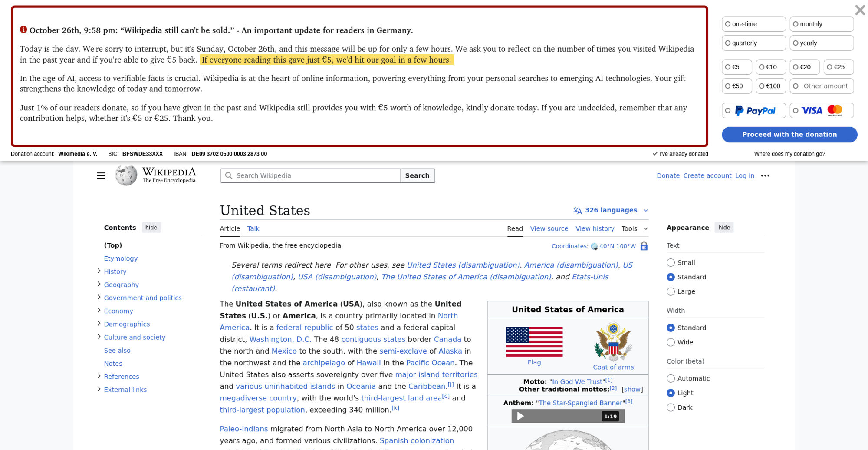Click the United States flag image
Image resolution: width=868 pixels, height=450 pixels.
tap(534, 342)
